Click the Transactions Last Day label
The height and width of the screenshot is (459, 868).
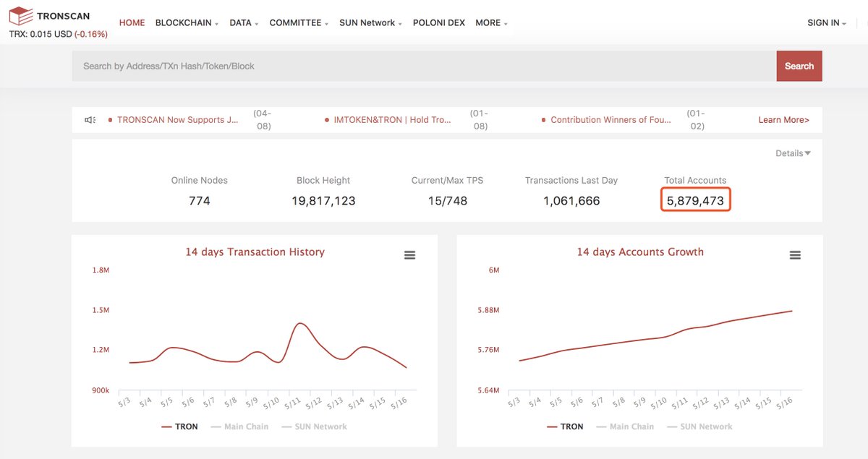click(x=571, y=181)
